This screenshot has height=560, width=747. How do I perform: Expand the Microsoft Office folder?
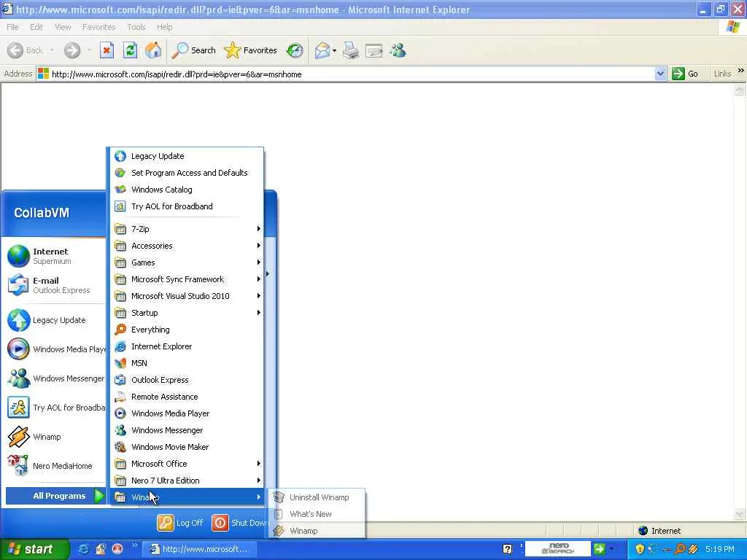pos(187,464)
